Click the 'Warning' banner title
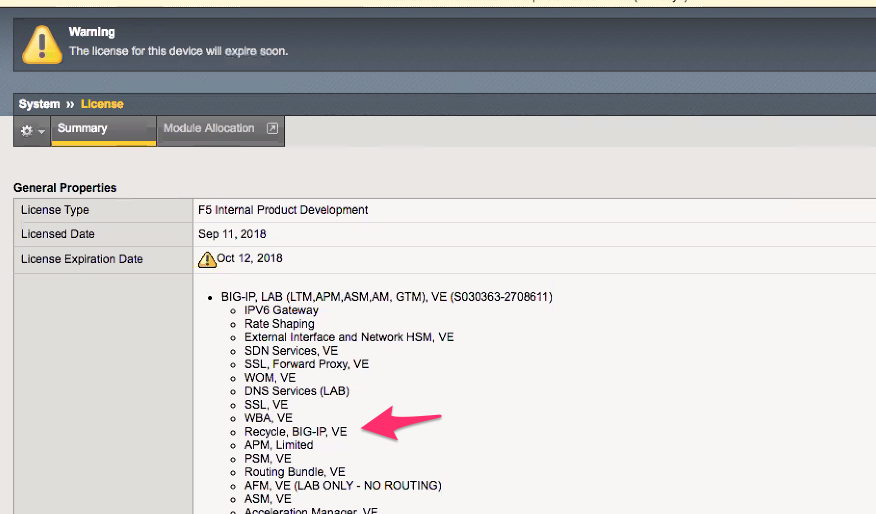The height and width of the screenshot is (514, 876). click(92, 32)
